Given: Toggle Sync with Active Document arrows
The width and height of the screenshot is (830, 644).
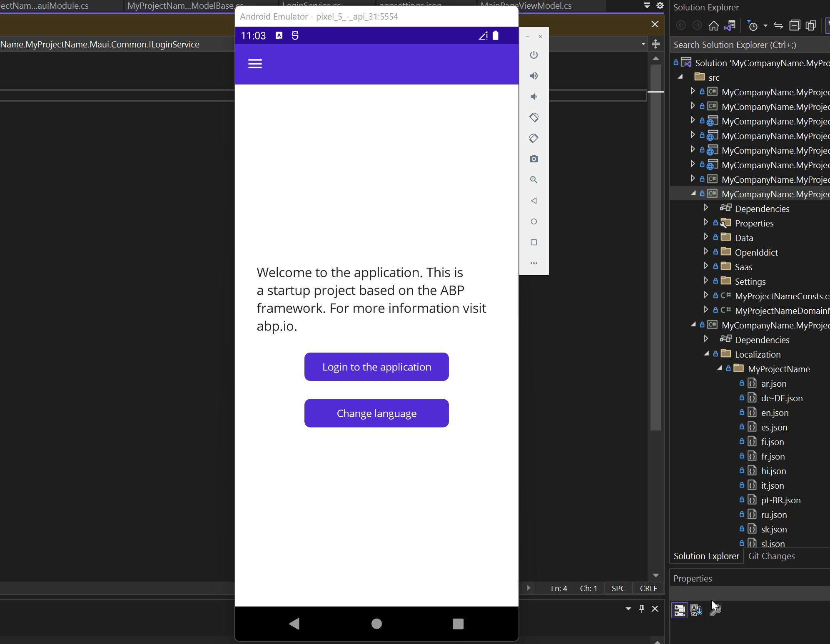Looking at the screenshot, I should click(x=778, y=26).
